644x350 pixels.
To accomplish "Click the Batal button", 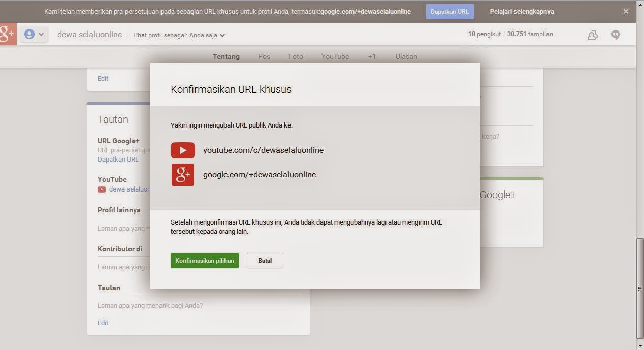I will point(265,261).
